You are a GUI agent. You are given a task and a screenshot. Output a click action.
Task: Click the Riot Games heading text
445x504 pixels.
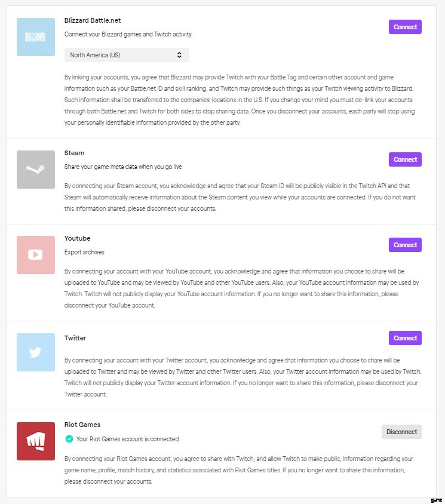[82, 425]
